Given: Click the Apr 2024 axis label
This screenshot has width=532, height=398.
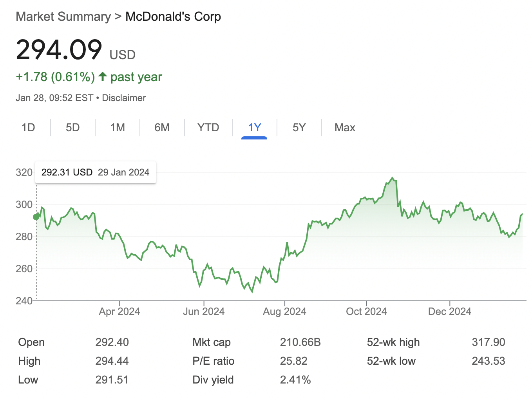Looking at the screenshot, I should (119, 311).
